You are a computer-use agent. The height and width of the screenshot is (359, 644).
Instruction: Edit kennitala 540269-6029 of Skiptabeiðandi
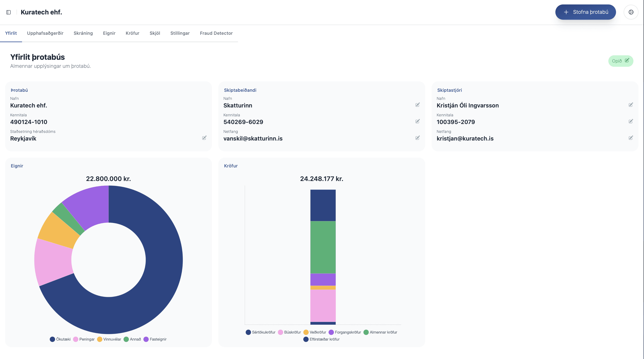pyautogui.click(x=418, y=121)
